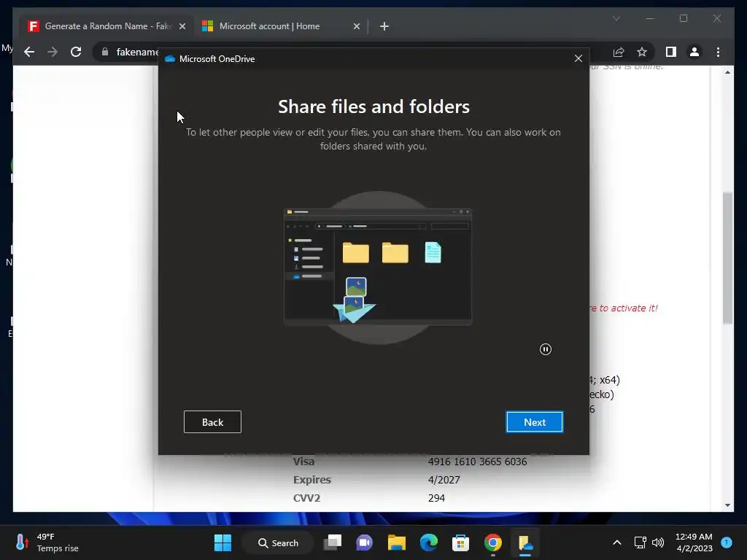Open network status in system tray

pos(640,542)
